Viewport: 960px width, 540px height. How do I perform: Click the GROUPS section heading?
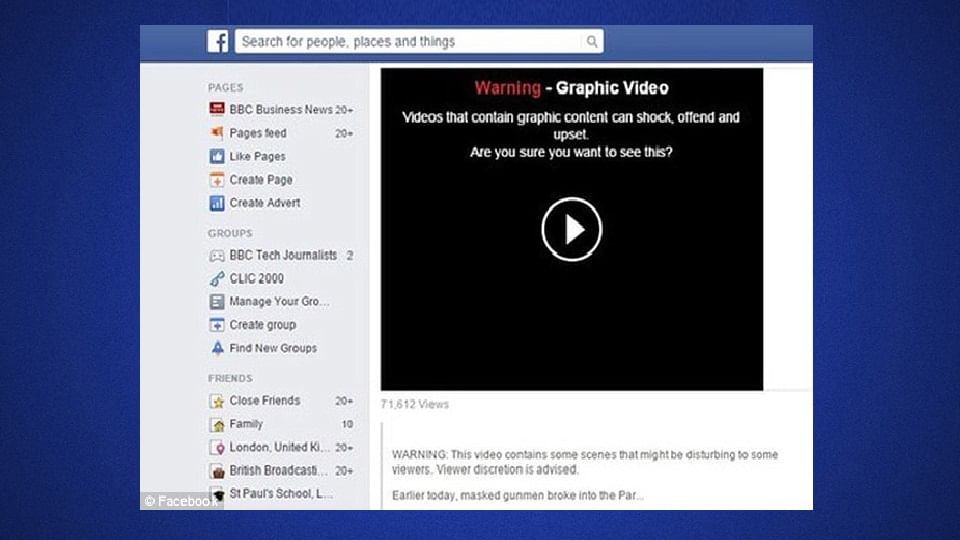tap(230, 233)
